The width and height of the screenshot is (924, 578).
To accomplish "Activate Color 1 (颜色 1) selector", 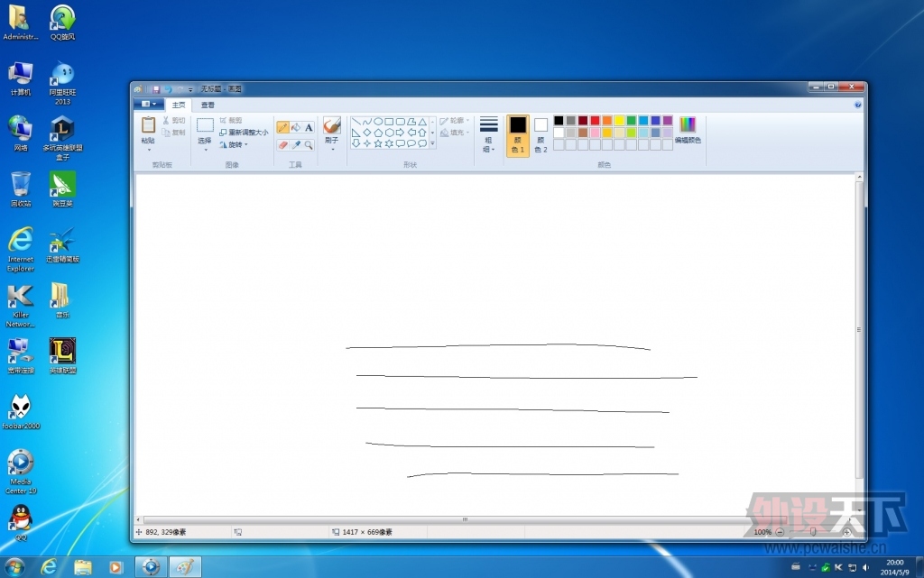I will 518,135.
